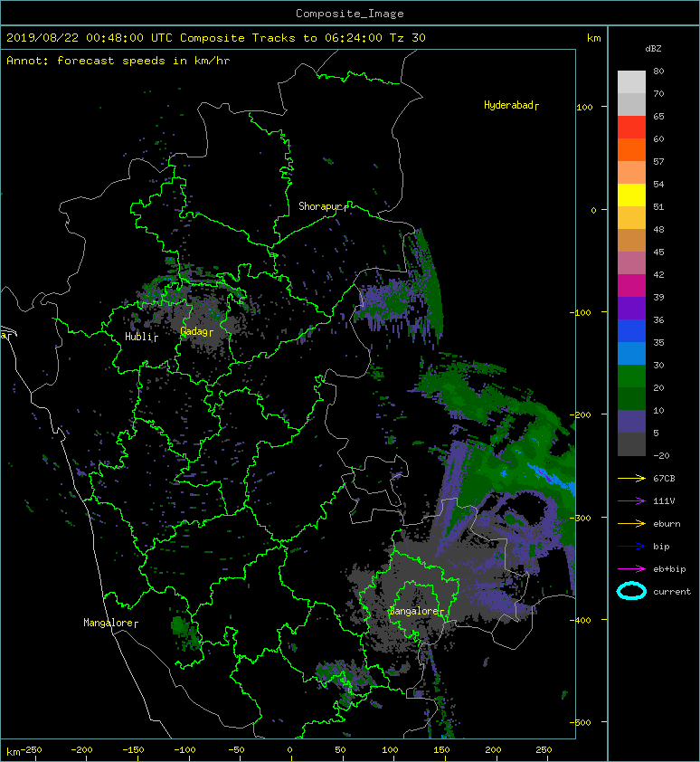Click the -300 tick on vertical axis

click(580, 518)
